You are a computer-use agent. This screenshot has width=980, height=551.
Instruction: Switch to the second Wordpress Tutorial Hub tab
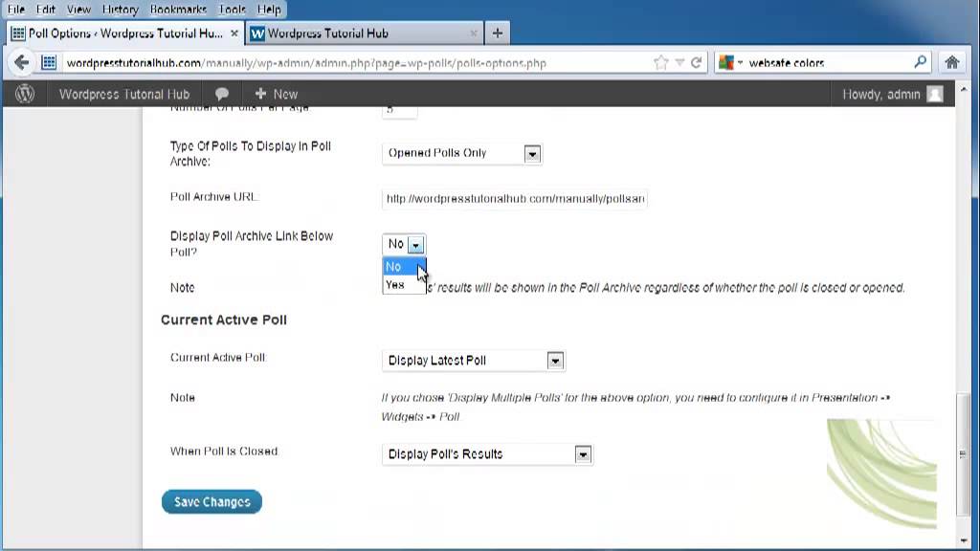tap(364, 33)
